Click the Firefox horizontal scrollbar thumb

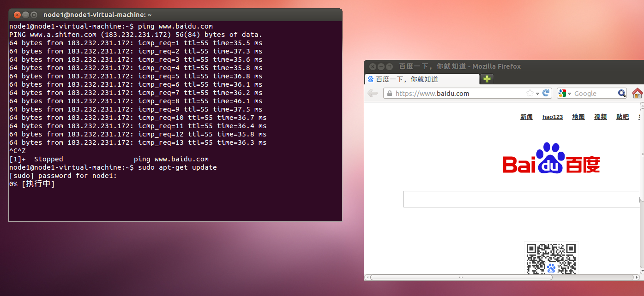click(461, 278)
